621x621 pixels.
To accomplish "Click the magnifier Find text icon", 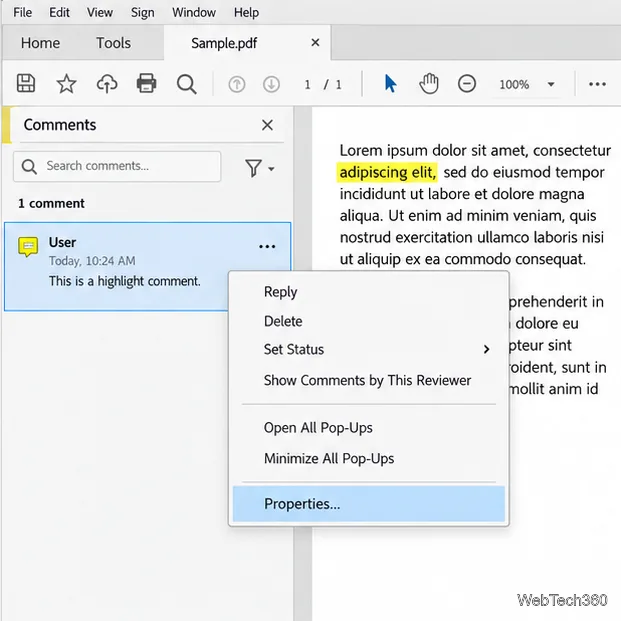I will [x=187, y=84].
